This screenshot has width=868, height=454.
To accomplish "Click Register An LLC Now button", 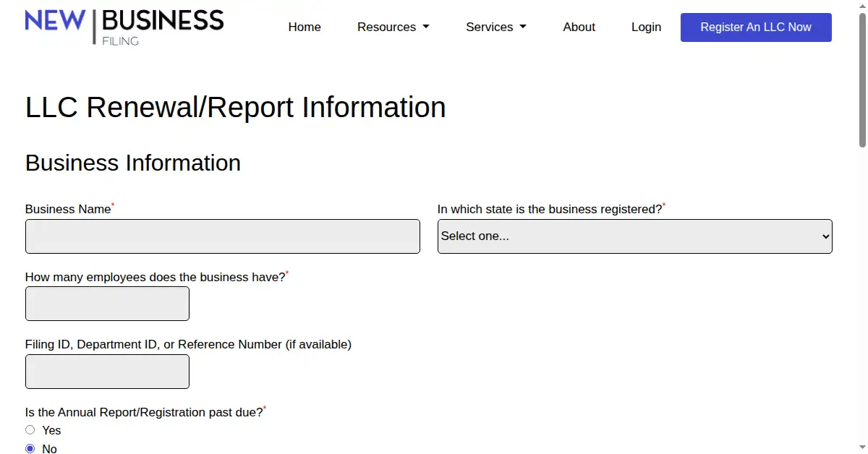I will click(756, 27).
